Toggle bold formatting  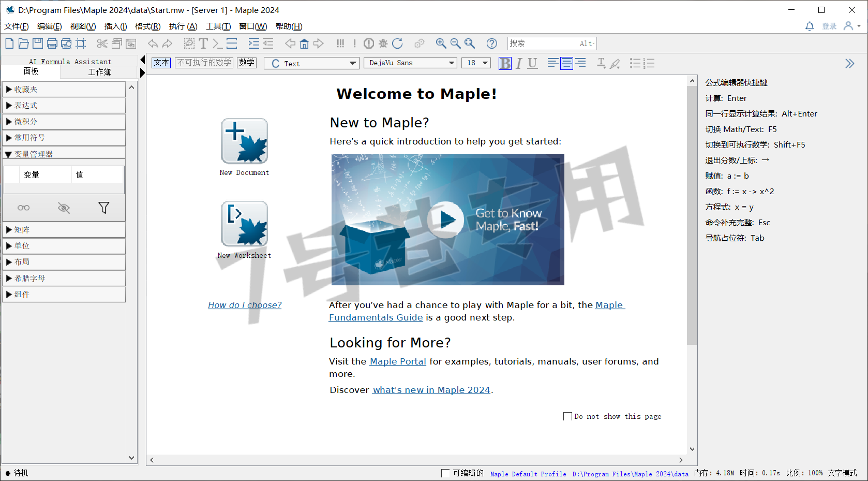click(505, 63)
